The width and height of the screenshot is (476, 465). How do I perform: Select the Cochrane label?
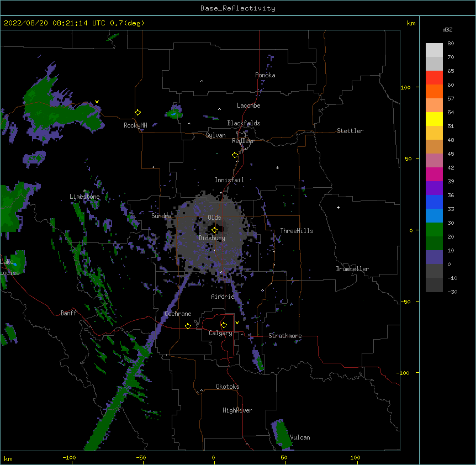pos(178,314)
